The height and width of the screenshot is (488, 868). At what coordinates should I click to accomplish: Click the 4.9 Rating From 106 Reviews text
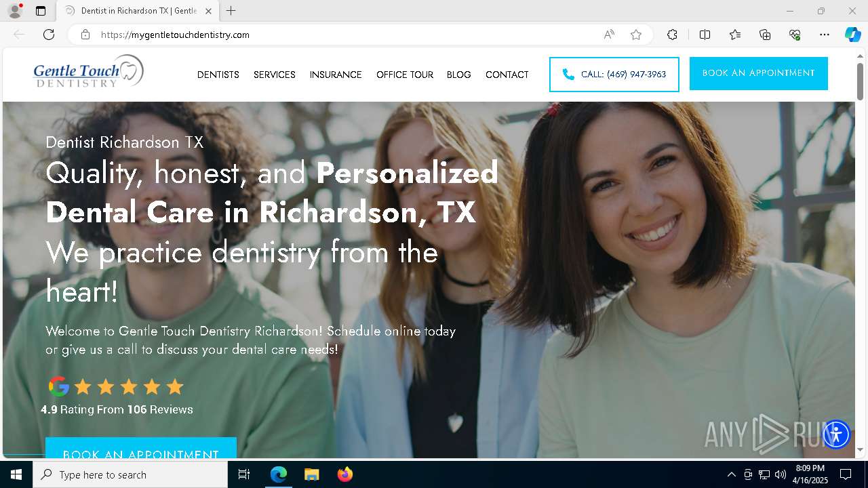pos(117,409)
